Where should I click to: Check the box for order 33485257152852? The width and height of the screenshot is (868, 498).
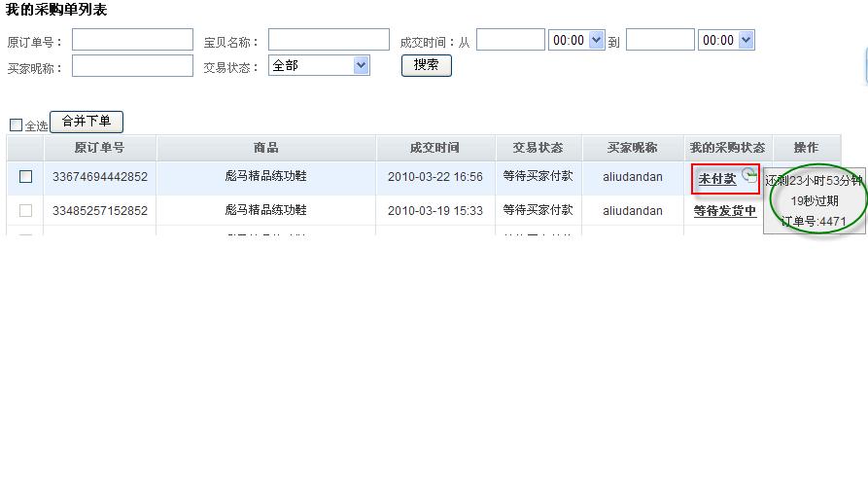pyautogui.click(x=26, y=210)
